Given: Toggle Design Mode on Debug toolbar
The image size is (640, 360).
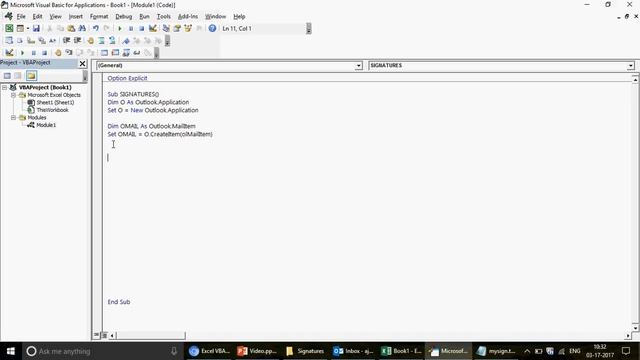Looking at the screenshot, I should point(9,53).
